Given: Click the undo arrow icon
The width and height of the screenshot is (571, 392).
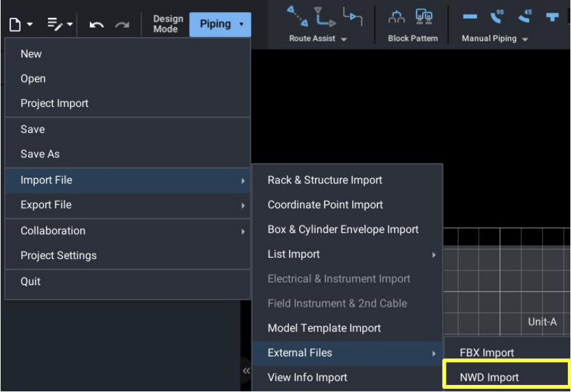Looking at the screenshot, I should pos(97,25).
